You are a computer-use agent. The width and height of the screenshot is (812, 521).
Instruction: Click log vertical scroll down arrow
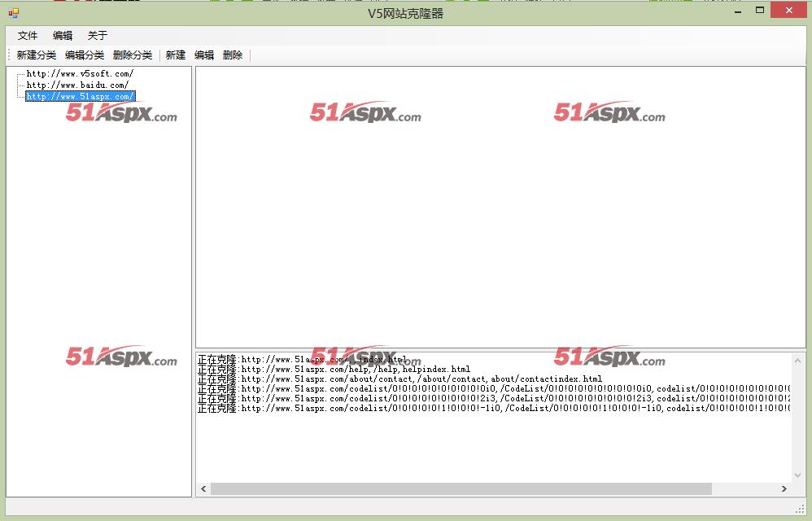pyautogui.click(x=797, y=475)
